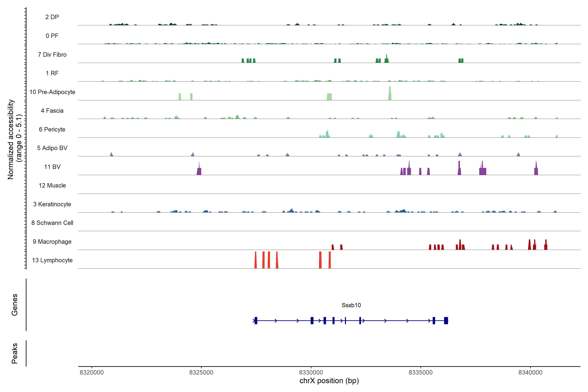588x392 pixels.
Task: Click the 7 Div Fibro track label
Action: click(52, 55)
